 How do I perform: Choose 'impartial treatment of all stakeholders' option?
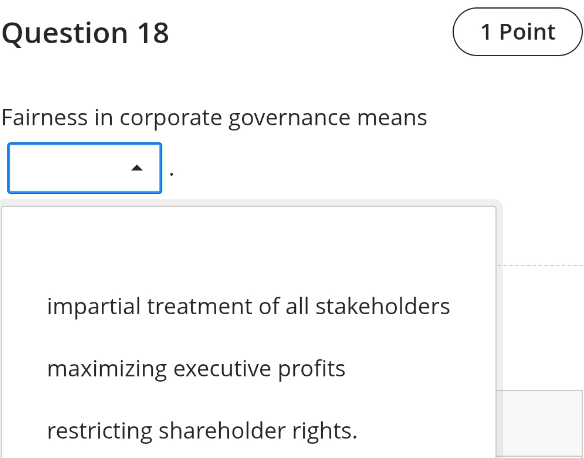[248, 306]
